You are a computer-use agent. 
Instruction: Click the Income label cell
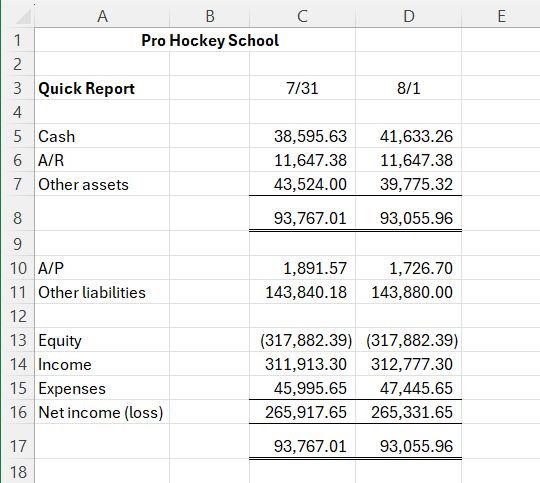(x=102, y=364)
